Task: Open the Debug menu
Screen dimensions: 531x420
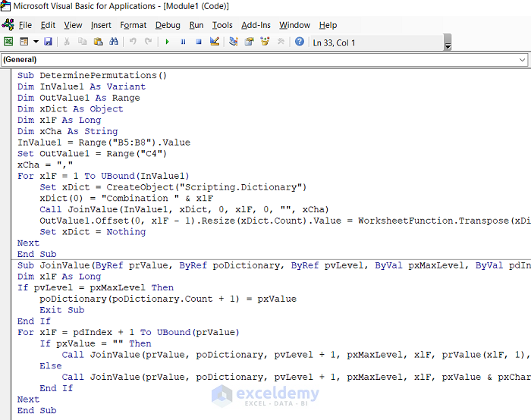Action: tap(168, 25)
